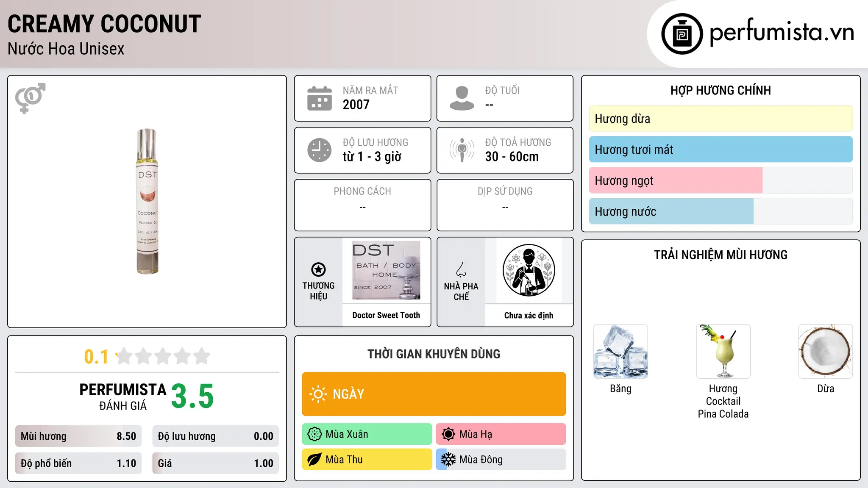This screenshot has height=488, width=868.
Task: Click the star rating icons beside 0.1
Action: pos(163,356)
